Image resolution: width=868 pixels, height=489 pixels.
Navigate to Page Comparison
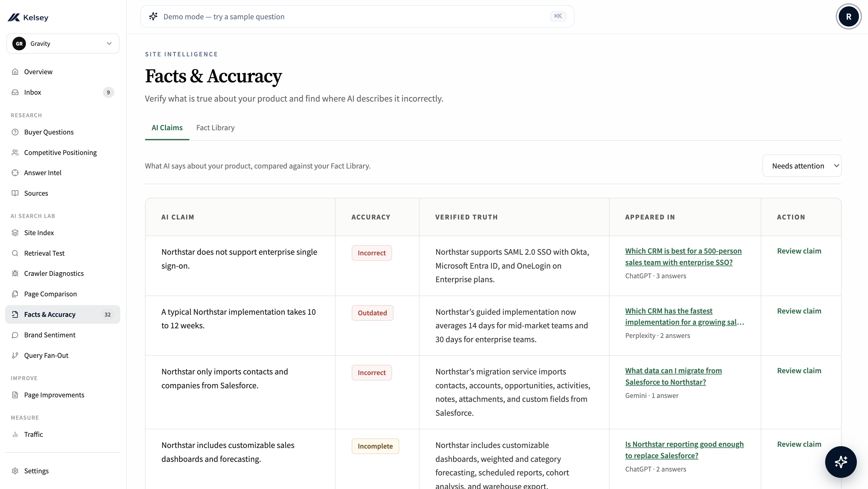[63, 294]
